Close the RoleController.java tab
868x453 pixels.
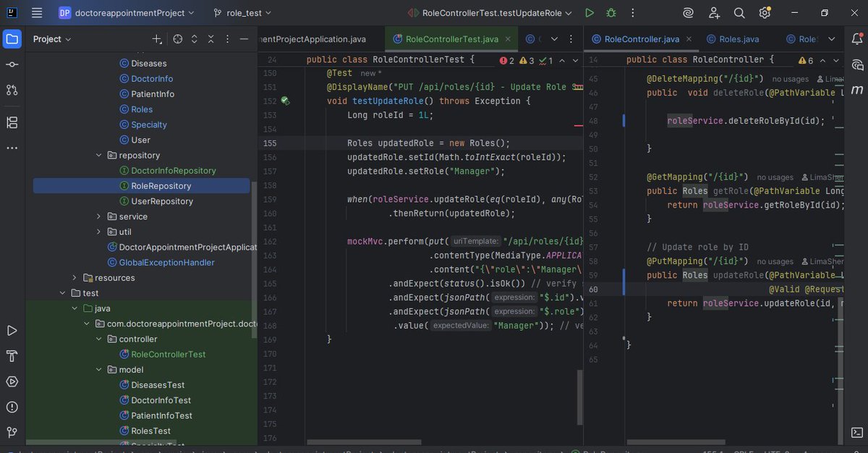click(x=689, y=39)
